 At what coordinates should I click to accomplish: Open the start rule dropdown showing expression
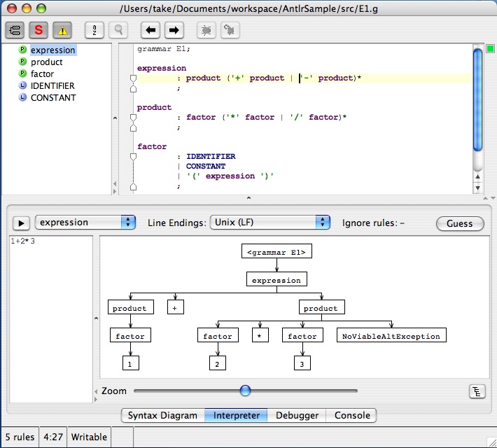85,223
